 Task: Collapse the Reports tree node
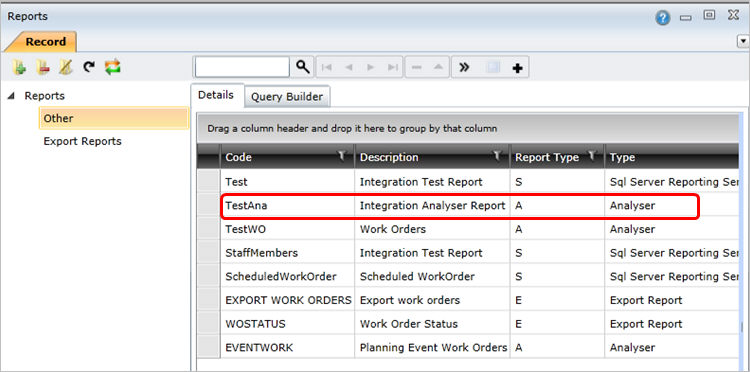[12, 96]
